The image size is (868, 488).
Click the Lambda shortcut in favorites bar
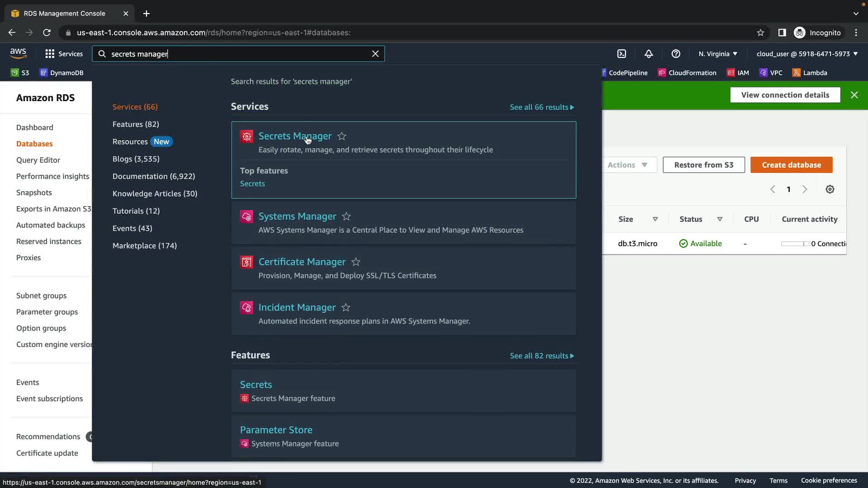click(810, 73)
